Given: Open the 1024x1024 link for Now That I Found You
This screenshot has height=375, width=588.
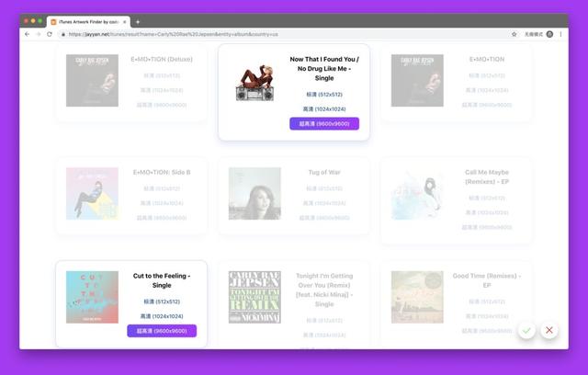Looking at the screenshot, I should (x=324, y=109).
